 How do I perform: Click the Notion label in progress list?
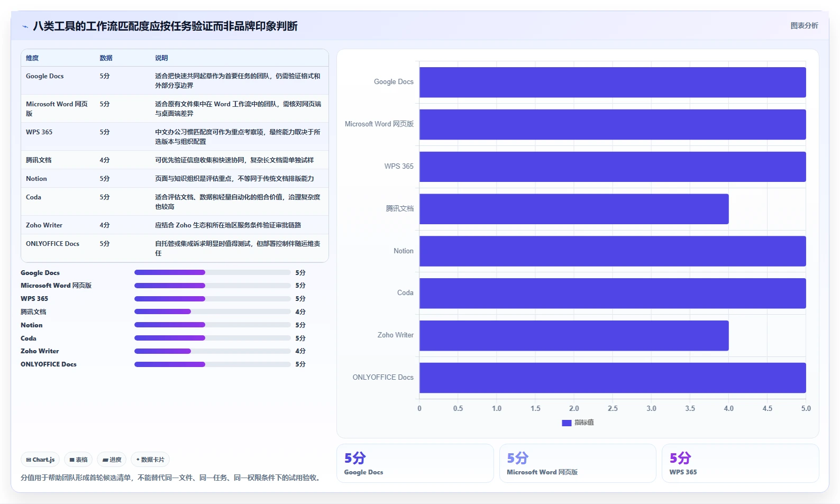32,325
